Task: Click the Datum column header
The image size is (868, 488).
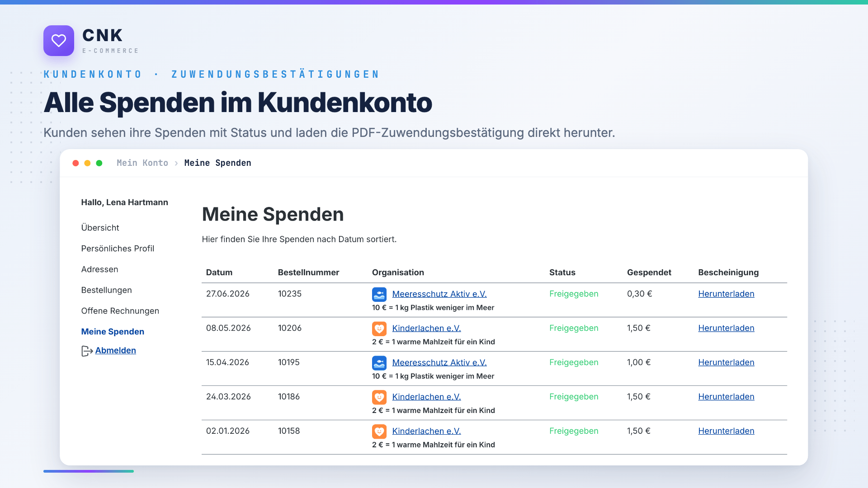Action: coord(219,272)
